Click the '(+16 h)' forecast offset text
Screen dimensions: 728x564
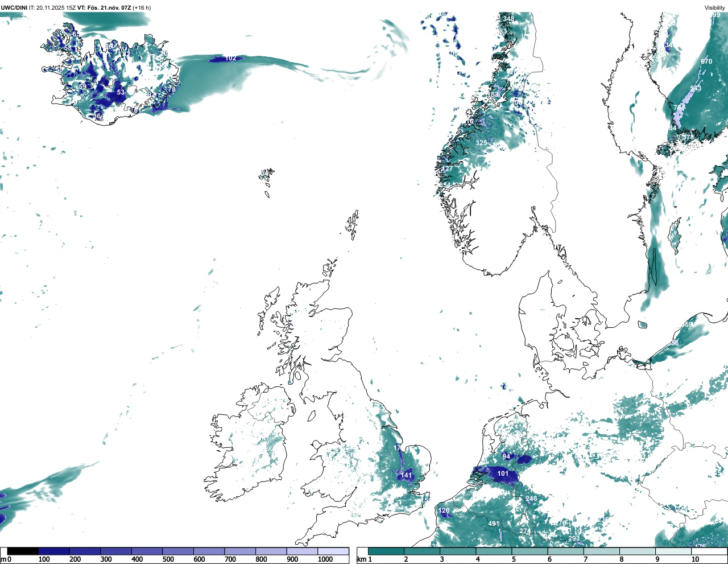(x=142, y=7)
